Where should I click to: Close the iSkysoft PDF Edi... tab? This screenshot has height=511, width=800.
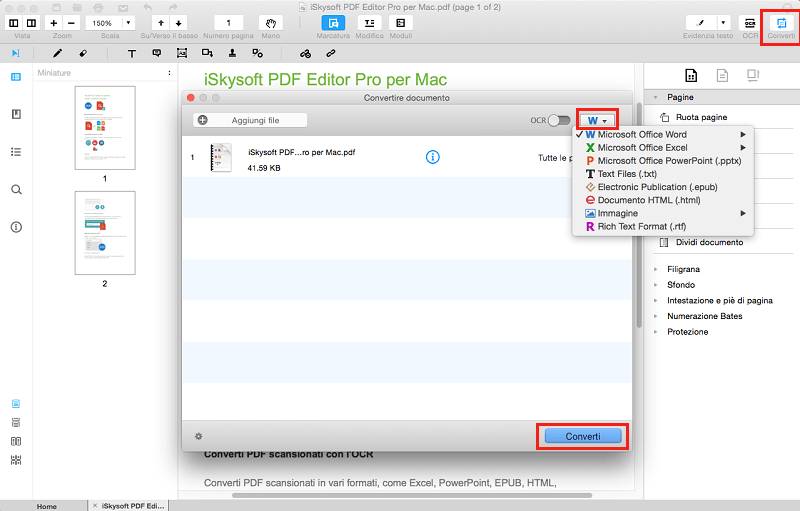pos(95,505)
